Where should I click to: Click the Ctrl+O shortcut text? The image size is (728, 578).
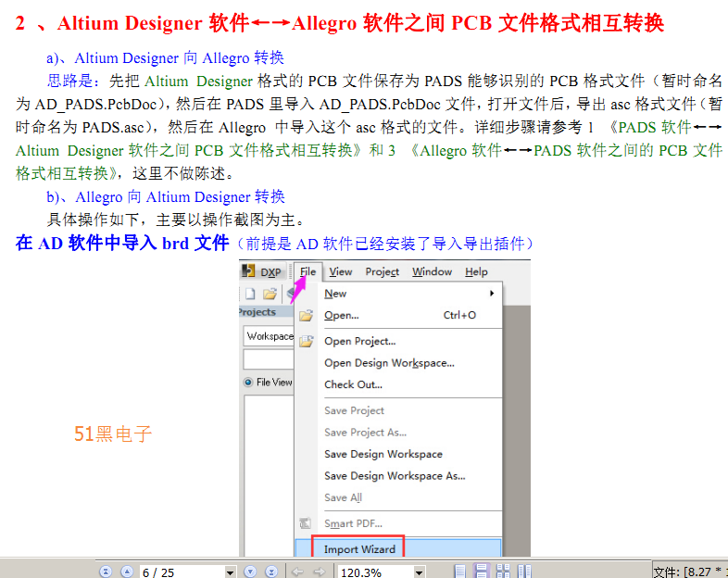(x=459, y=315)
